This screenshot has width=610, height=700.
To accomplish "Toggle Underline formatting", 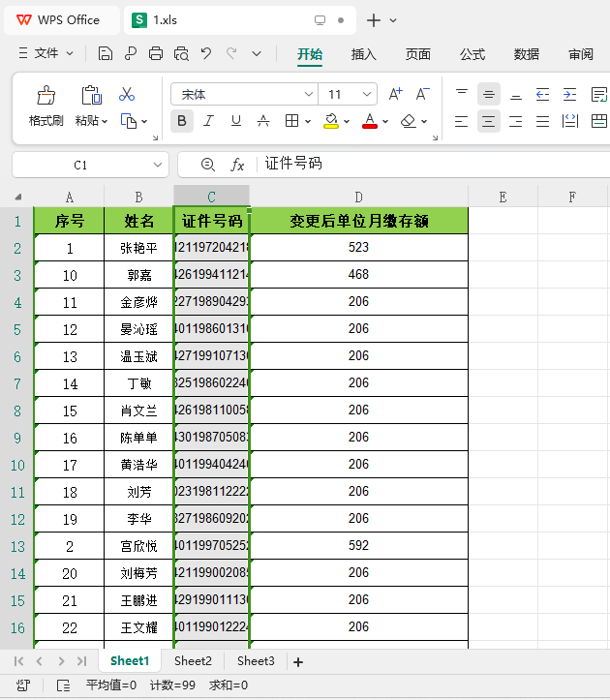I will click(236, 121).
